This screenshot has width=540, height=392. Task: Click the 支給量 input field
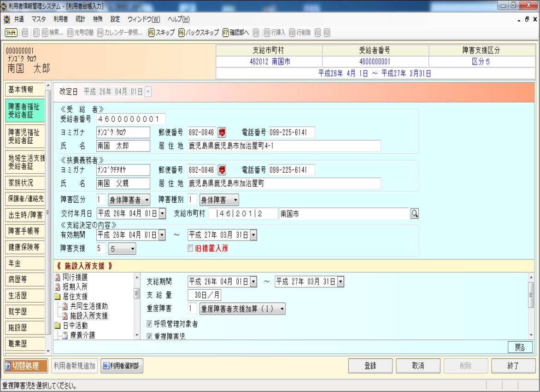(205, 295)
